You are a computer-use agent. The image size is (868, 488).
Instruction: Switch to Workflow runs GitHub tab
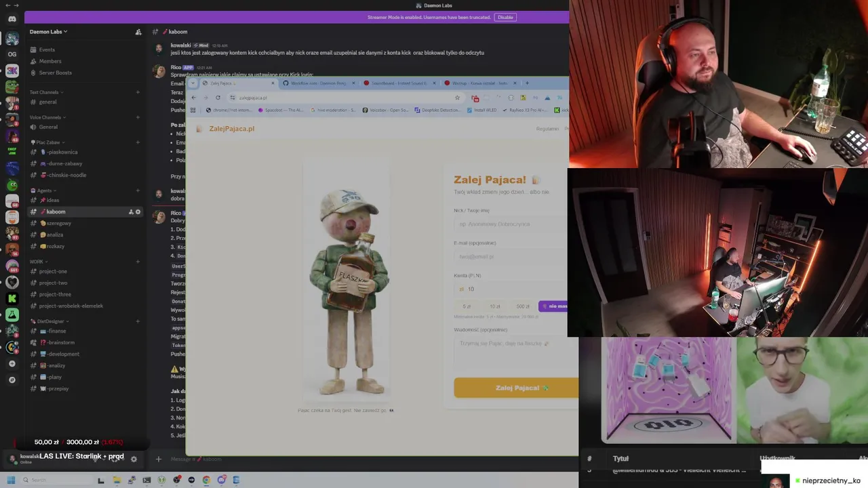pos(317,83)
